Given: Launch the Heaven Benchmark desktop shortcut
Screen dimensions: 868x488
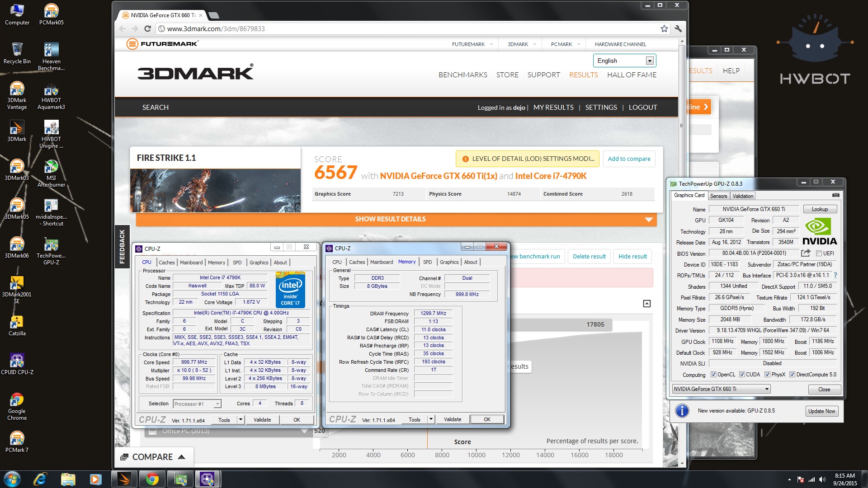Looking at the screenshot, I should (51, 56).
